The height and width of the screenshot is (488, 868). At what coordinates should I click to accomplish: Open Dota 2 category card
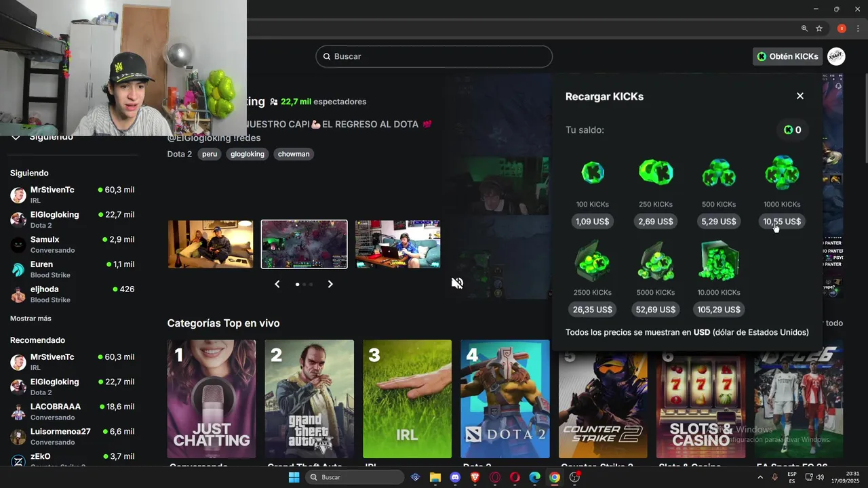click(505, 399)
